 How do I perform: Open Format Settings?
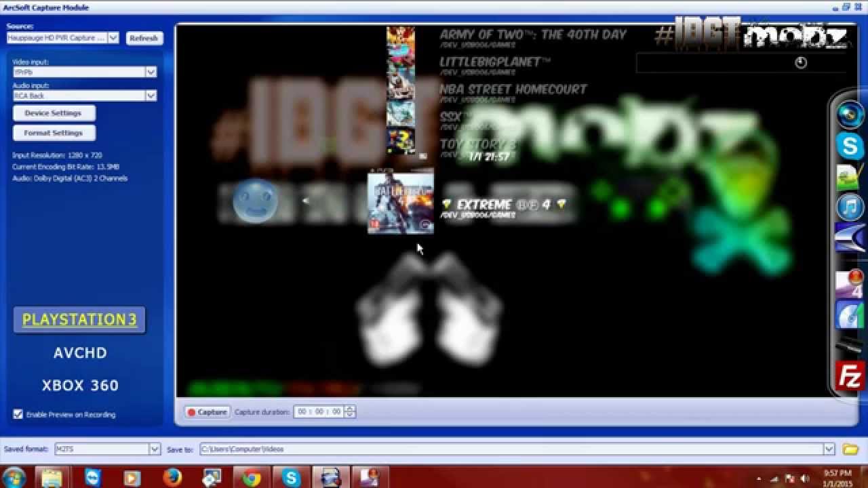pyautogui.click(x=54, y=133)
